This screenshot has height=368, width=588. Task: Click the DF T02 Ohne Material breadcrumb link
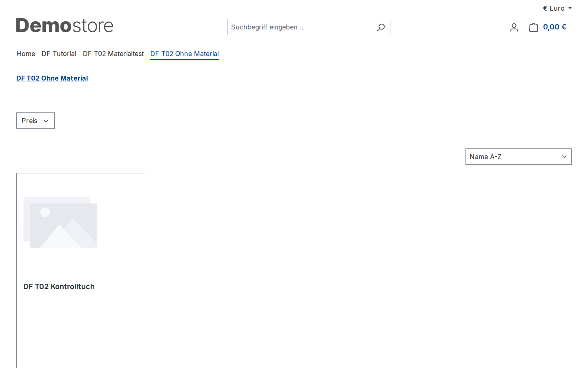coord(52,78)
